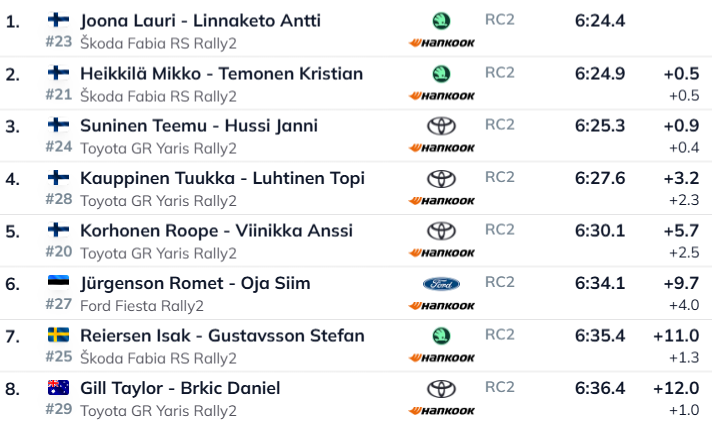Click the Ford Fiesta Rally2 car name
This screenshot has width=712, height=422.
pos(142,306)
